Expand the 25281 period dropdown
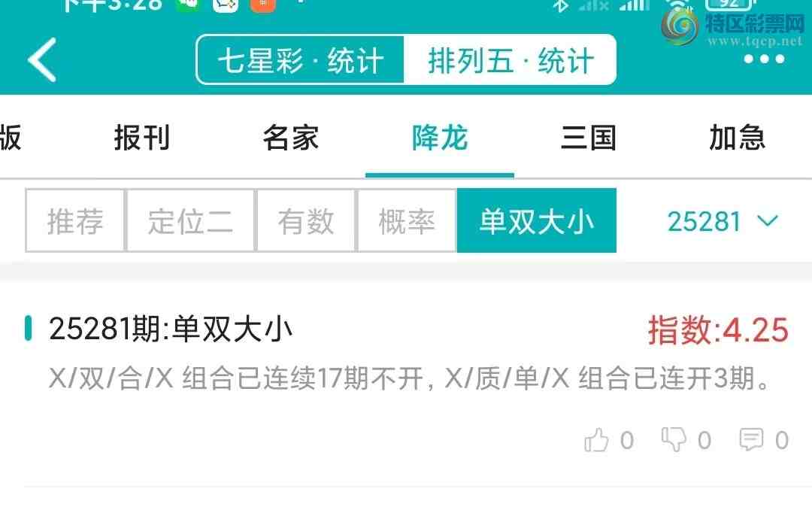 tap(723, 222)
